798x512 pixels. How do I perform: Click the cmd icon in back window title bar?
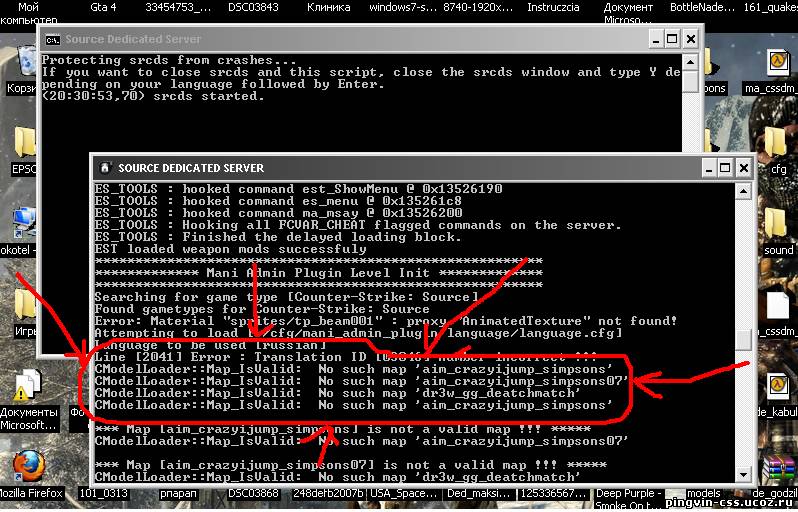52,40
